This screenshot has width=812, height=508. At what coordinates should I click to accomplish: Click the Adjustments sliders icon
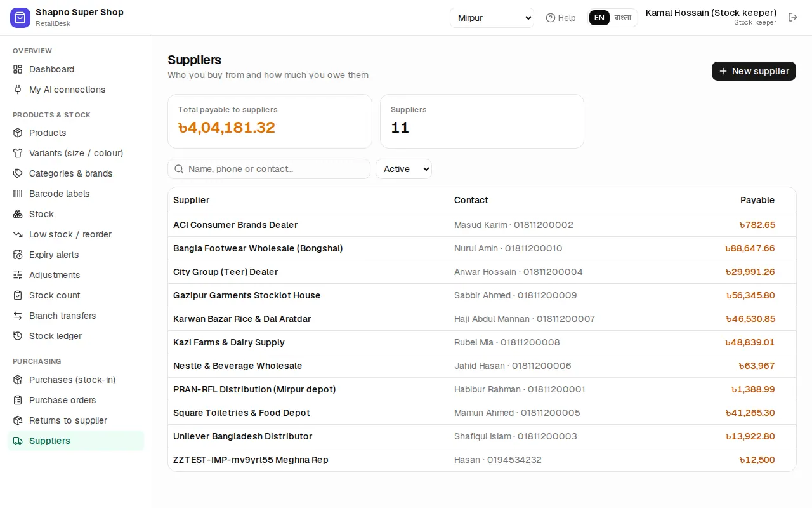[18, 275]
